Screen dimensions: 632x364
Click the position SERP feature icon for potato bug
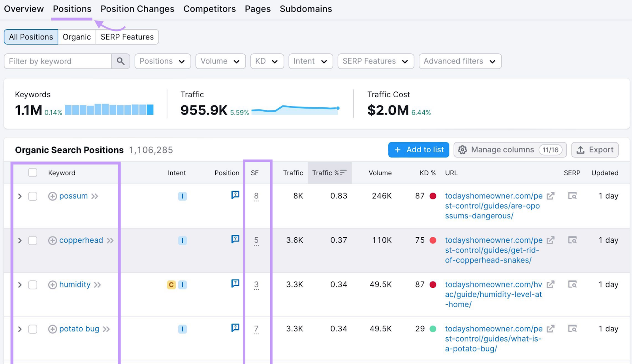pyautogui.click(x=235, y=328)
